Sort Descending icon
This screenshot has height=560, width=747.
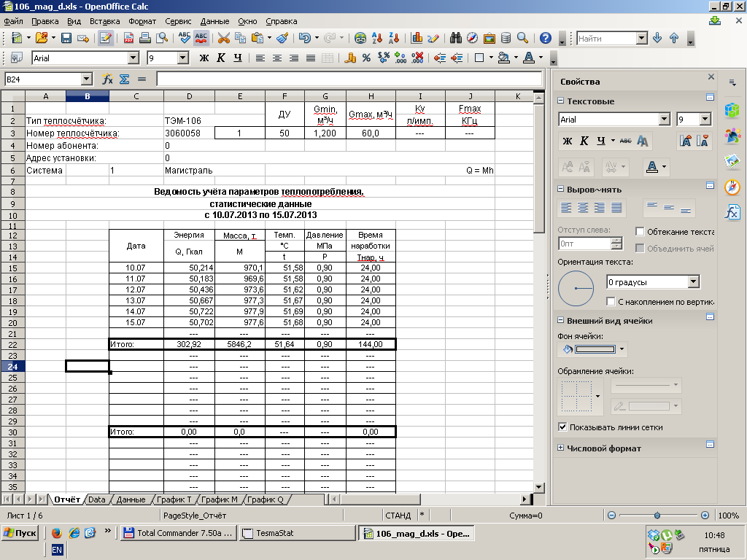(394, 38)
